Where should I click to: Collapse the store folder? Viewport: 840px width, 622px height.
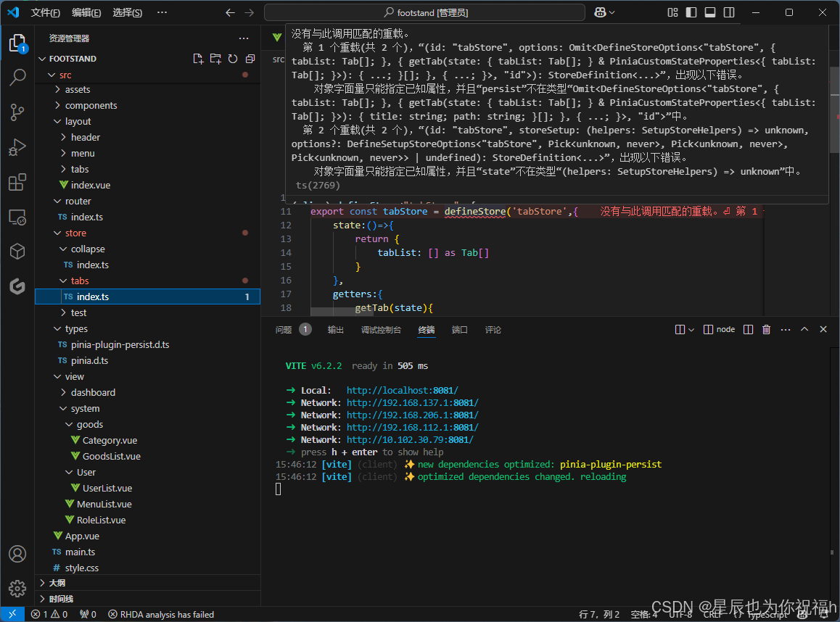tap(76, 233)
